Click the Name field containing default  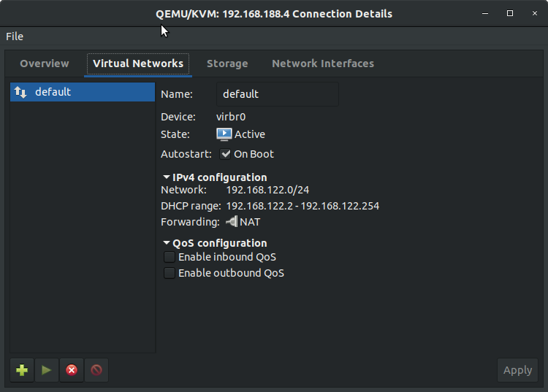click(278, 94)
